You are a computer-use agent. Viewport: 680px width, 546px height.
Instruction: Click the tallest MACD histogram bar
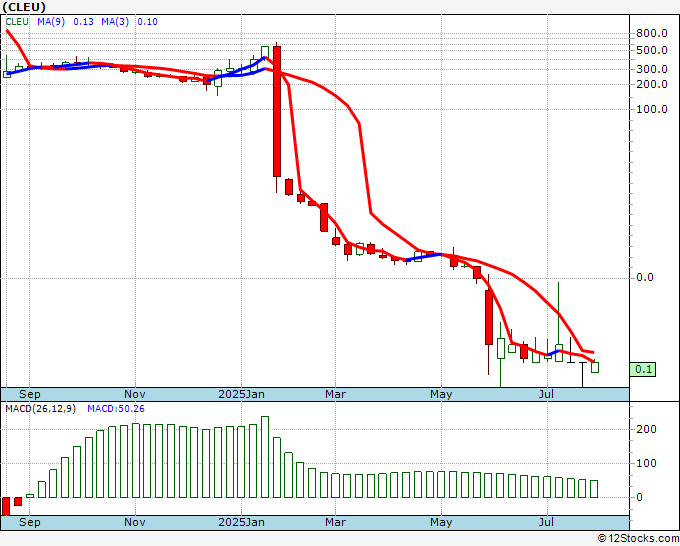click(265, 457)
